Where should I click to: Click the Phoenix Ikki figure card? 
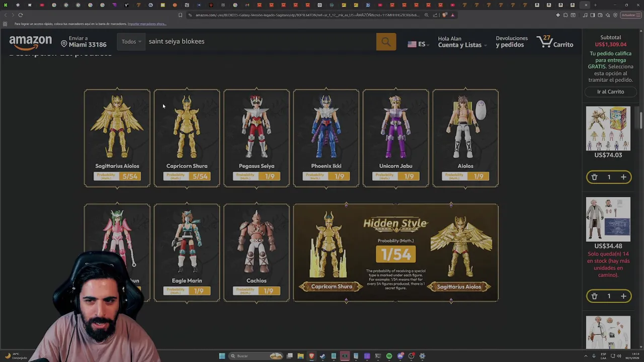[326, 138]
